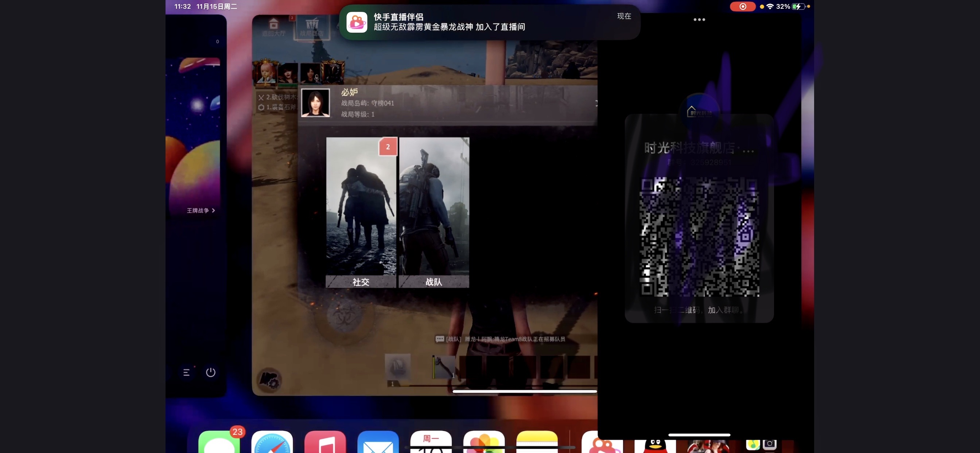The image size is (980, 453).
Task: Select quest 1.装备石斧 in the task list
Action: tap(277, 107)
